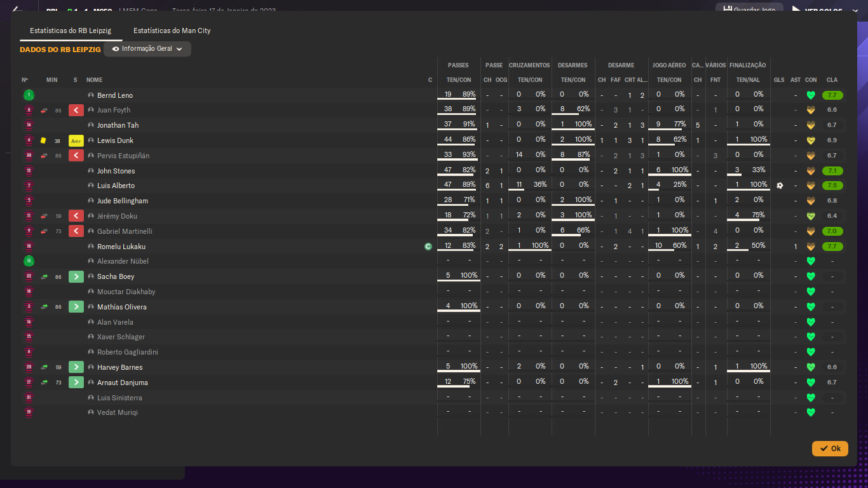Image resolution: width=868 pixels, height=488 pixels.
Task: Click the DADOS DO RB LEIPZIG heading
Action: [x=60, y=50]
